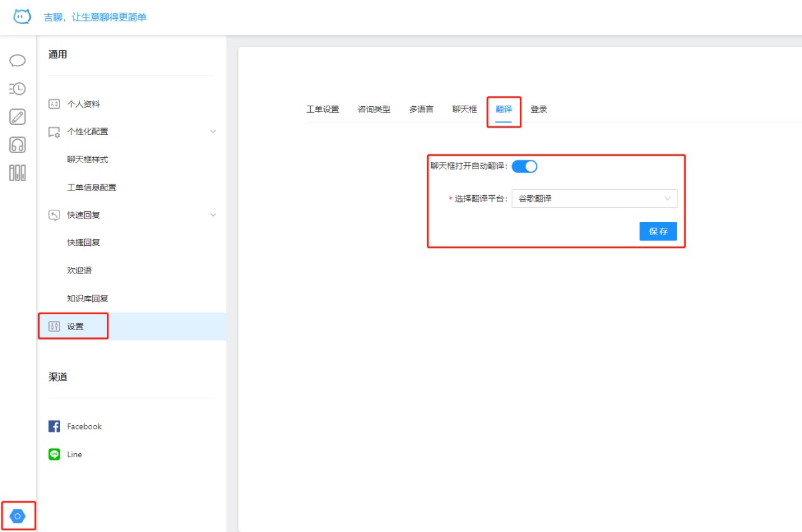Image resolution: width=802 pixels, height=532 pixels.
Task: Switch to the 登录 tab
Action: pyautogui.click(x=539, y=110)
